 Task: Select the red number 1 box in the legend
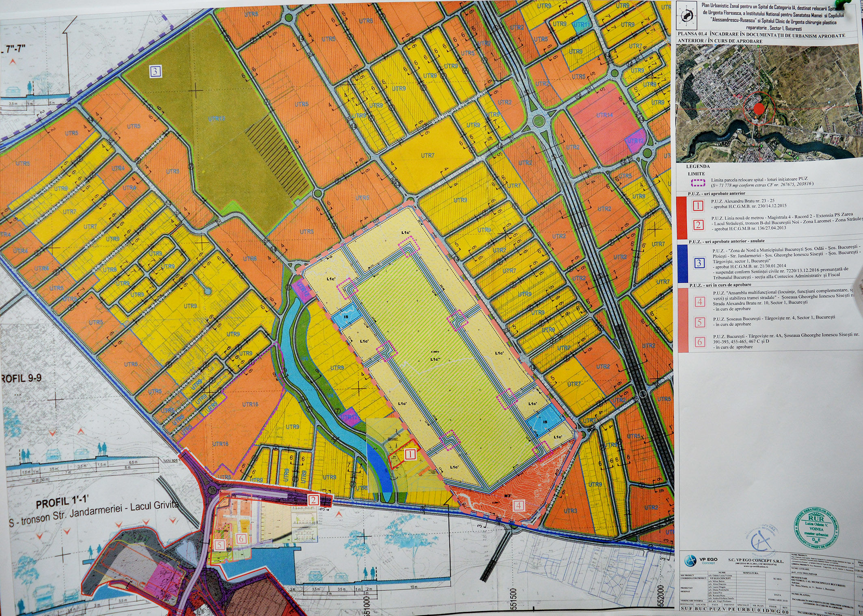click(698, 206)
